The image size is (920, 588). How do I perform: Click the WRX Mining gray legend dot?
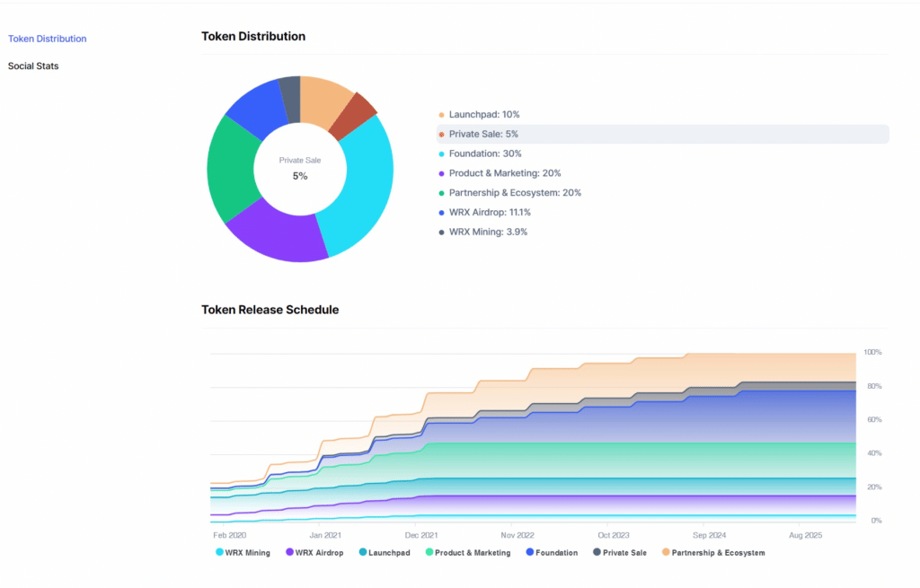click(x=441, y=233)
